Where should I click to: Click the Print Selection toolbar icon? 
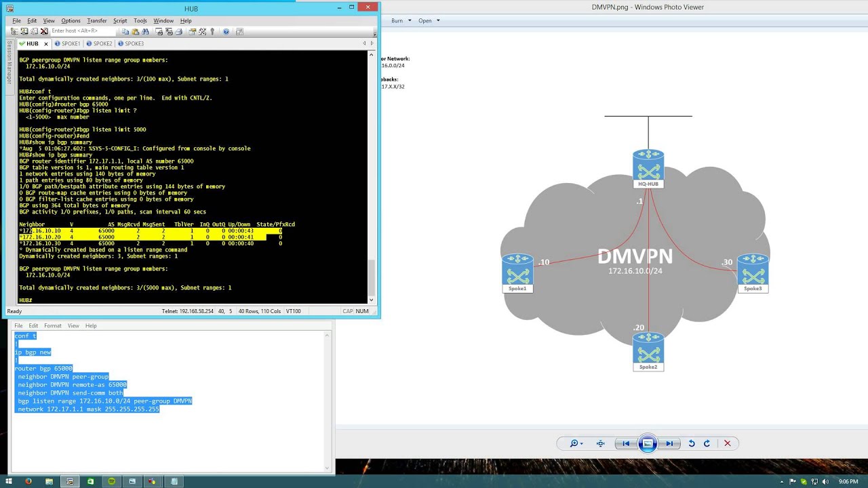coord(169,31)
